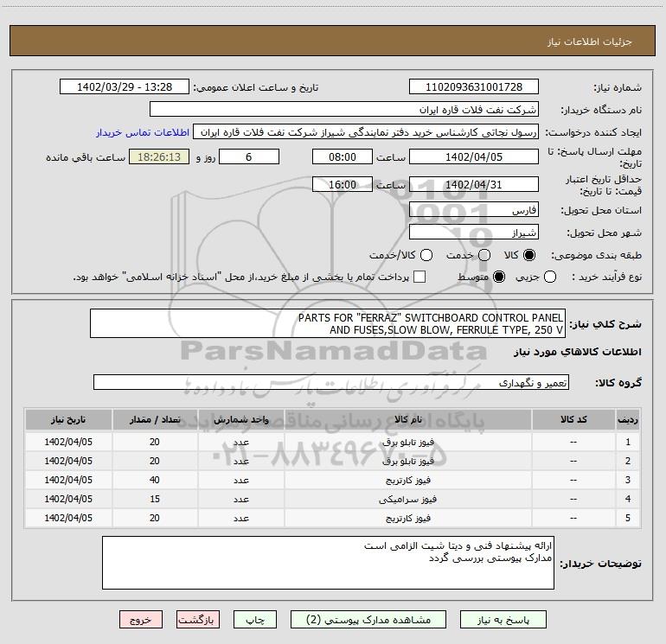This screenshot has height=644, width=666.
Task: Click the اطلاعات کالاهای مورد نیاز heading
Action: click(x=578, y=352)
